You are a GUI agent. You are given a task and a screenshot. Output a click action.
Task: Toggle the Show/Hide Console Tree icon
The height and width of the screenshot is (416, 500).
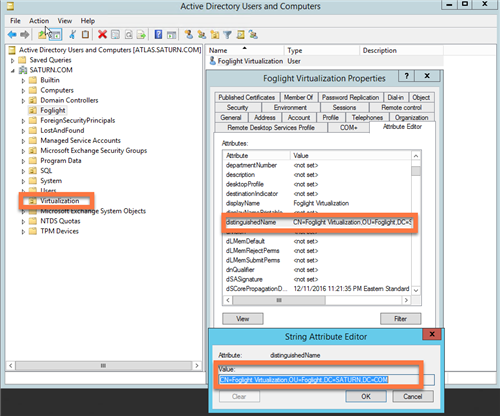55,35
